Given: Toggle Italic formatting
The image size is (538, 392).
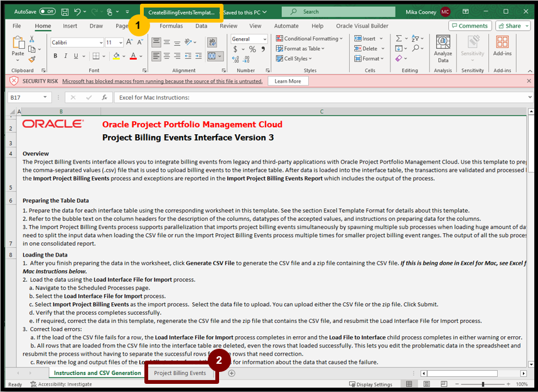Looking at the screenshot, I should pyautogui.click(x=65, y=56).
